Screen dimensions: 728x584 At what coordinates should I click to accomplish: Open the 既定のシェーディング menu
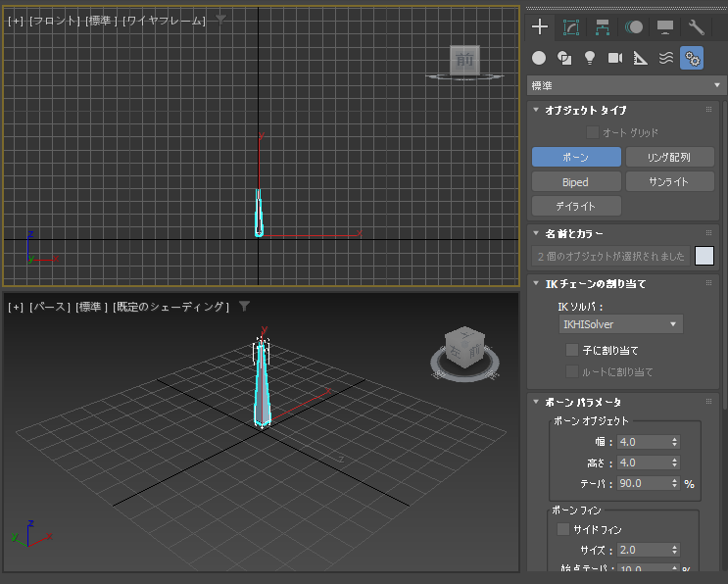click(x=170, y=307)
